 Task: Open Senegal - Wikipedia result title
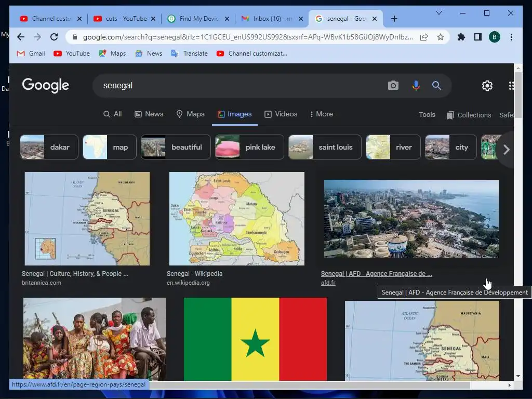click(x=194, y=273)
